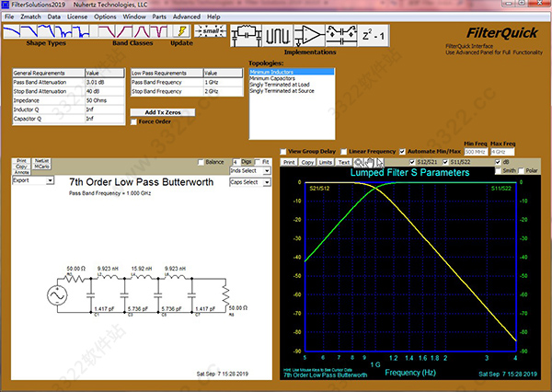Choose the high pass band class

point(124,31)
